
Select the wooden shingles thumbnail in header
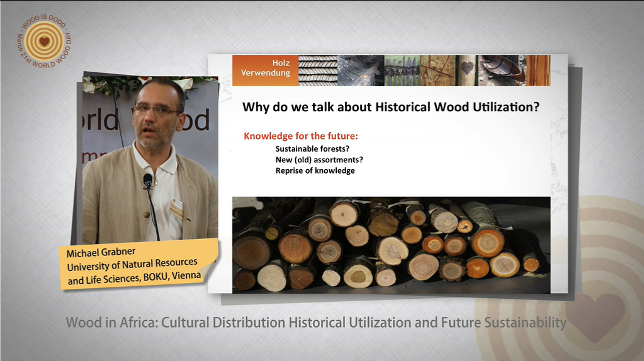click(317, 70)
